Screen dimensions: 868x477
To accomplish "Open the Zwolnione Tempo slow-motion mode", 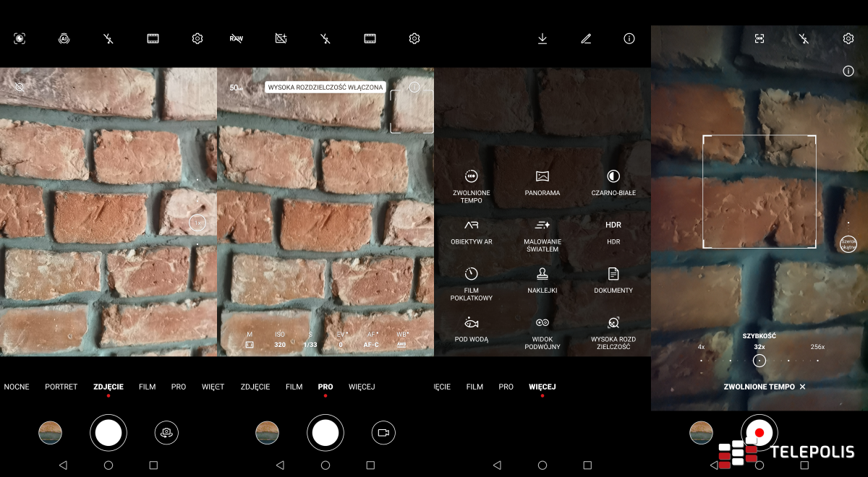I will click(x=471, y=184).
